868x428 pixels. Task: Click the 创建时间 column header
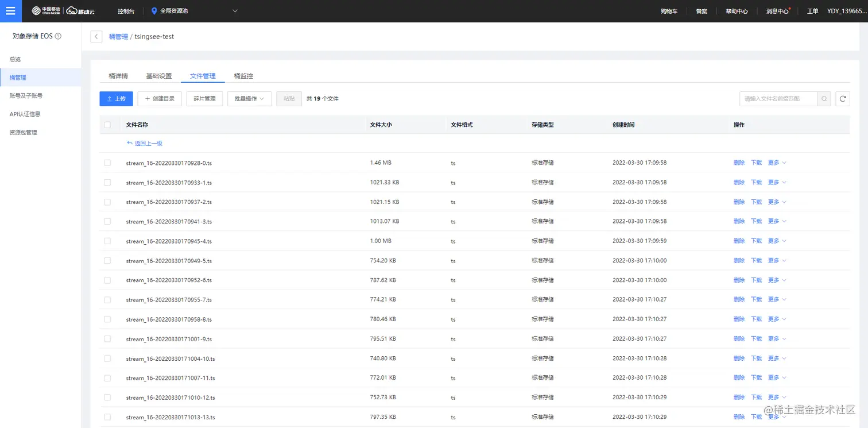(x=623, y=125)
